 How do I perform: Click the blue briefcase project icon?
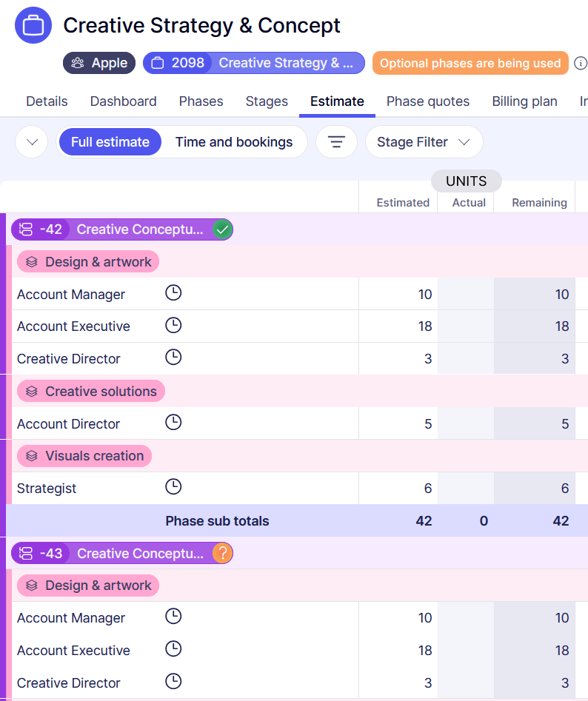pos(33,25)
